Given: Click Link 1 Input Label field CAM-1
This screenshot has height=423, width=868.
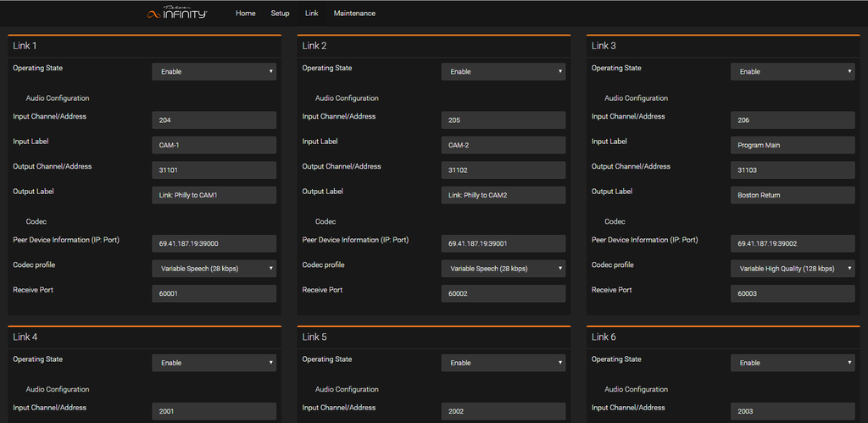Looking at the screenshot, I should [x=214, y=145].
